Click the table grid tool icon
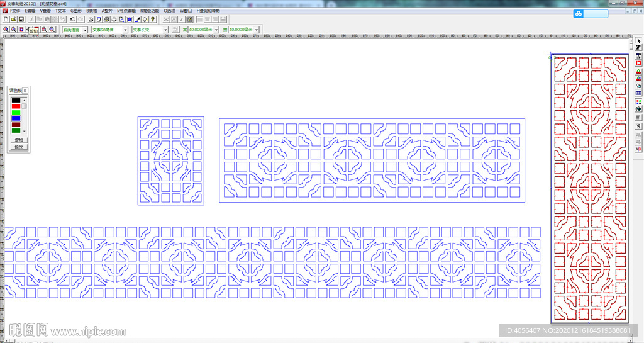 point(638,93)
